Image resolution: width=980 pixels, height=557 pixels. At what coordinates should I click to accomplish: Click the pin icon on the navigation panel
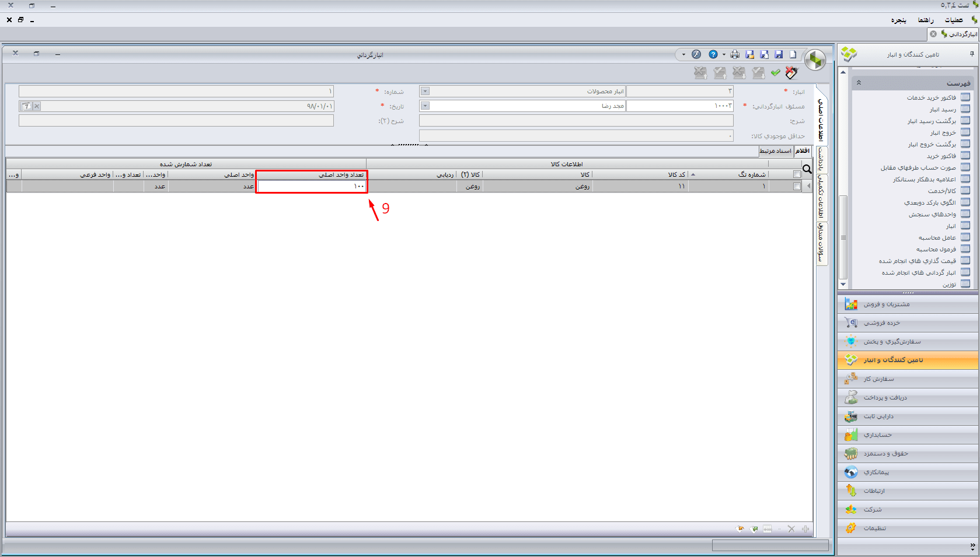click(972, 54)
